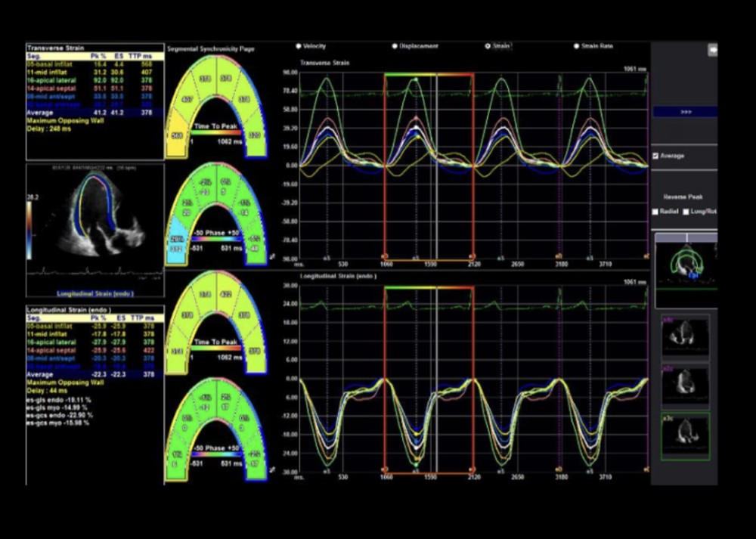
Task: Select the highlighted a3c view thumbnail
Action: [x=685, y=435]
